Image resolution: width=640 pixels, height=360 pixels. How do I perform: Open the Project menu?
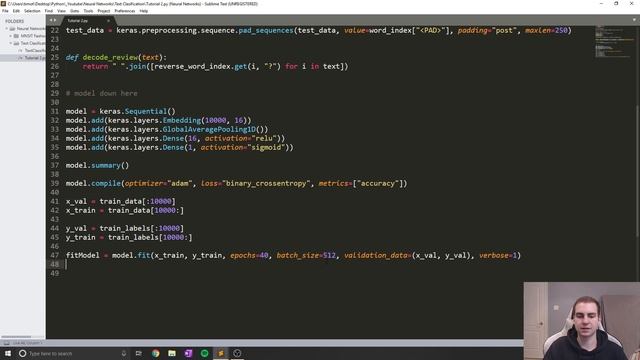tap(104, 11)
